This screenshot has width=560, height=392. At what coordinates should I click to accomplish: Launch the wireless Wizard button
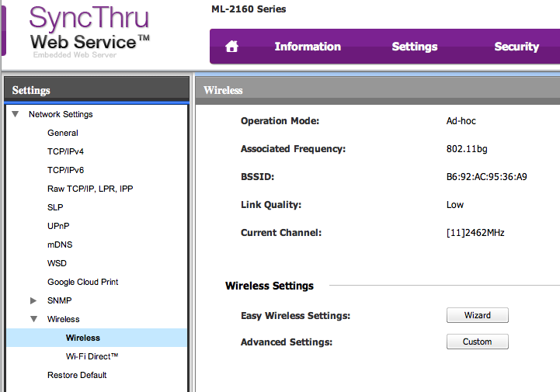tap(477, 315)
